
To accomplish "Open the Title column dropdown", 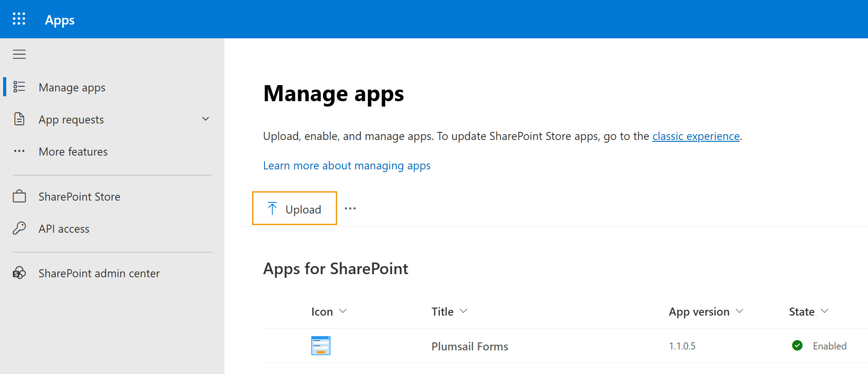I will tap(463, 311).
